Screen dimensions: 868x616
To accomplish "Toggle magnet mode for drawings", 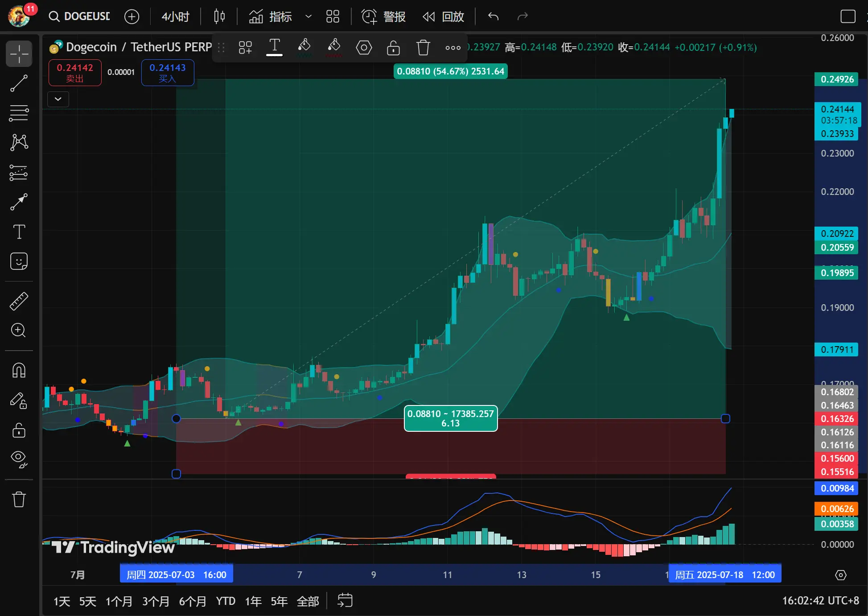I will coord(19,370).
